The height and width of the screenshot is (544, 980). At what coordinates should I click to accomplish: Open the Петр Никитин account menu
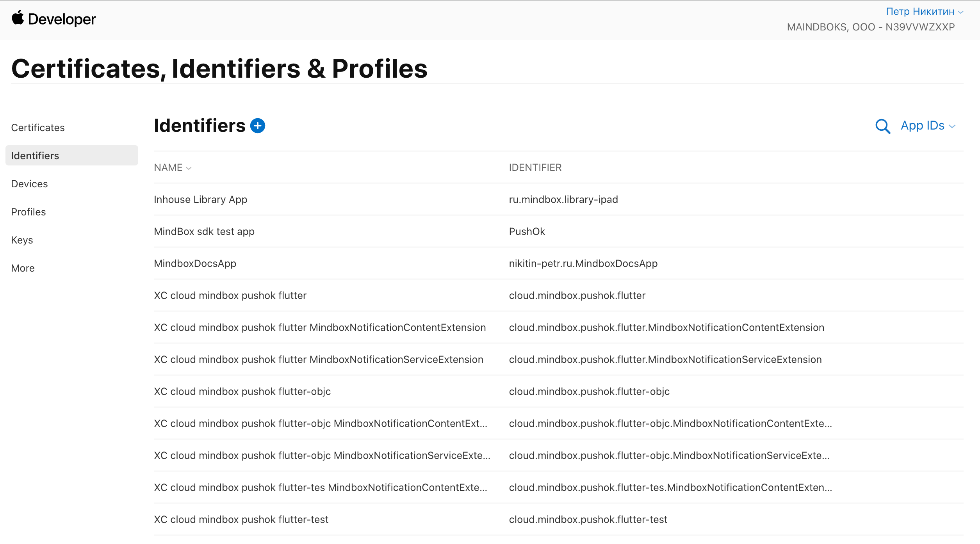pos(924,12)
